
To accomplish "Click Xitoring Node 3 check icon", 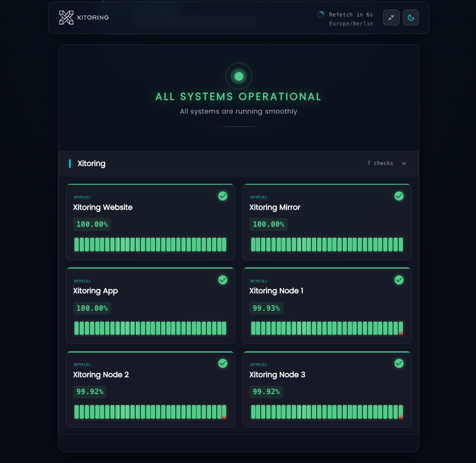I will 399,364.
